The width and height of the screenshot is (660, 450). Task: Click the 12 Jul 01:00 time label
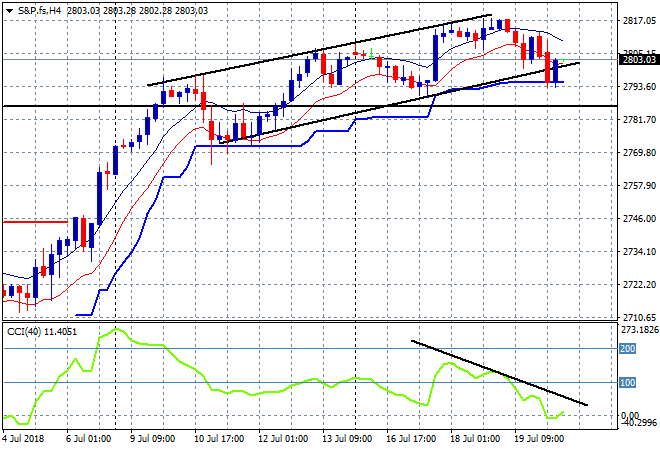pyautogui.click(x=283, y=439)
